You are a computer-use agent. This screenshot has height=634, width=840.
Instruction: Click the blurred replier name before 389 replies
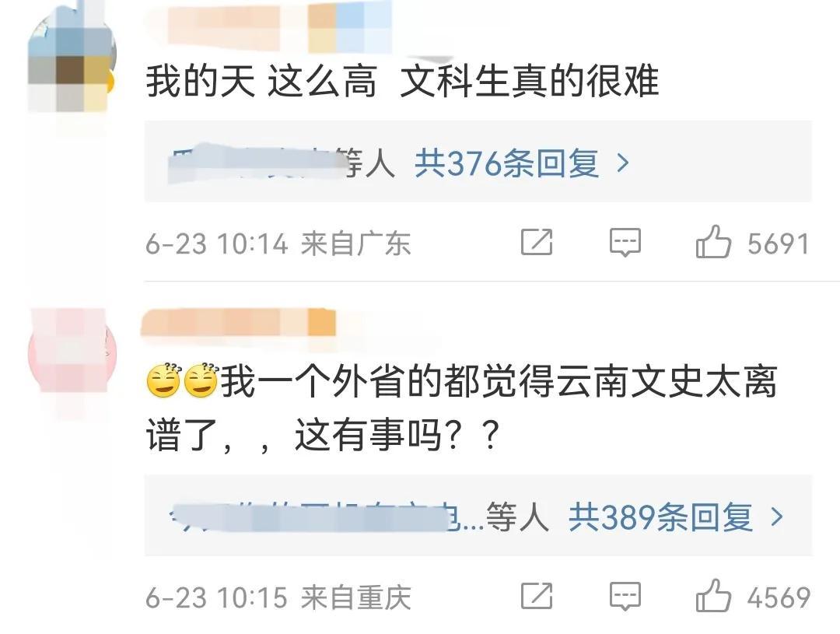pyautogui.click(x=309, y=516)
